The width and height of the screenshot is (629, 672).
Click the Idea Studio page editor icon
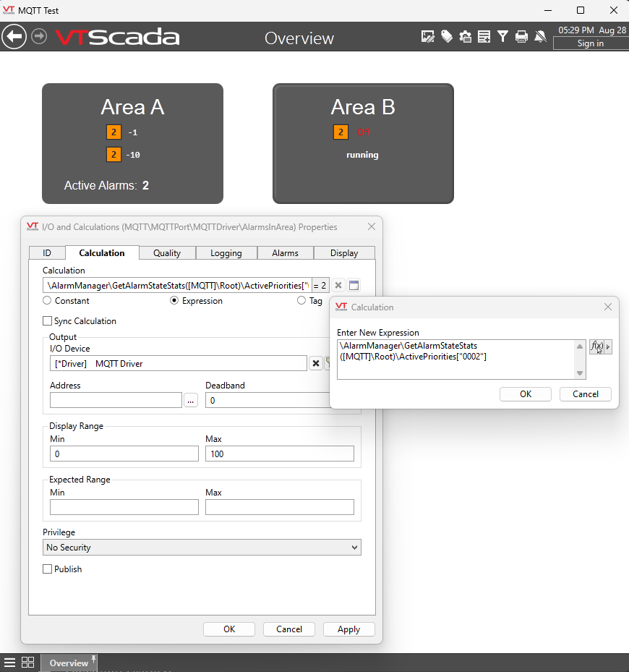pyautogui.click(x=428, y=37)
